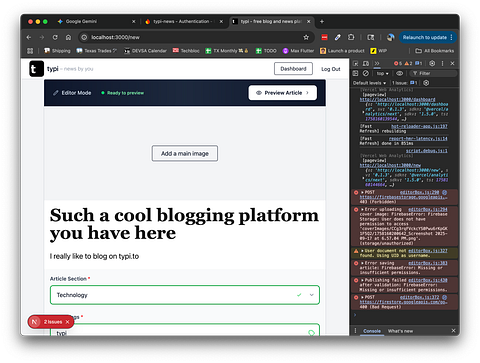Open the top context selector dropdown
Screen dimensions: 480x363
click(382, 73)
